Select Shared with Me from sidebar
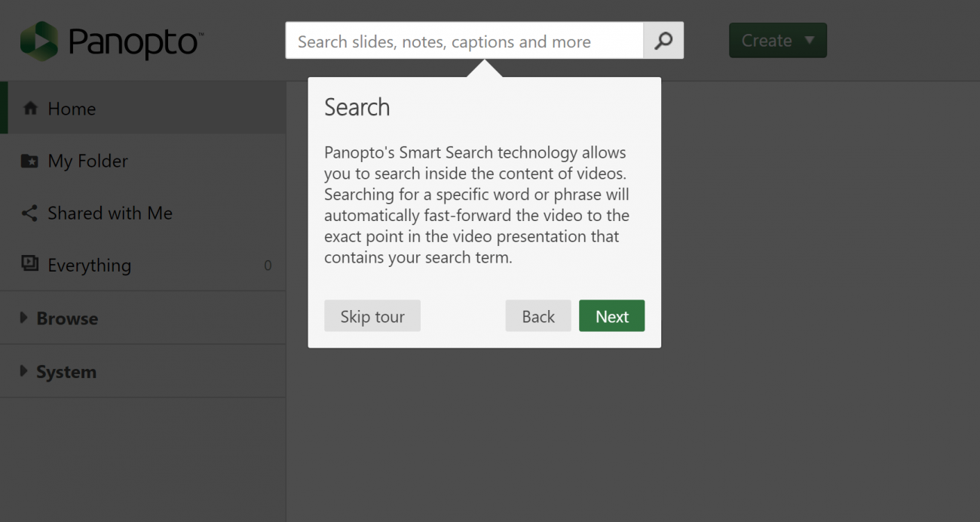980x522 pixels. click(x=110, y=213)
